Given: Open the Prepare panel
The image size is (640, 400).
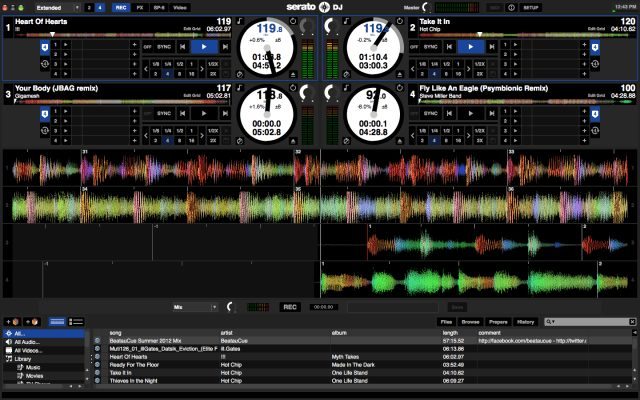Looking at the screenshot, I should (x=498, y=322).
